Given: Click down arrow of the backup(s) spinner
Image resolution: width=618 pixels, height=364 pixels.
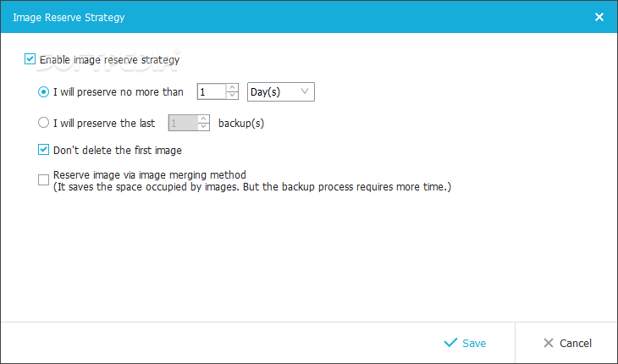Looking at the screenshot, I should (203, 127).
